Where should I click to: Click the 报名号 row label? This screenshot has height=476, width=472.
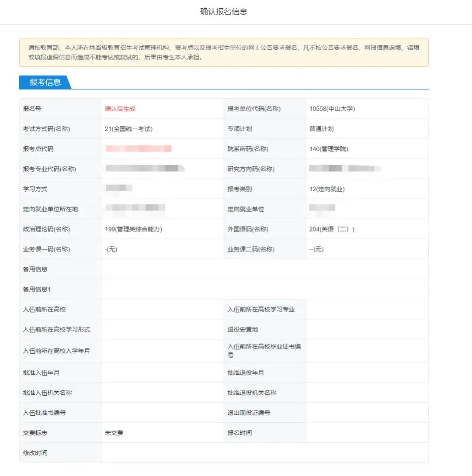pyautogui.click(x=32, y=109)
